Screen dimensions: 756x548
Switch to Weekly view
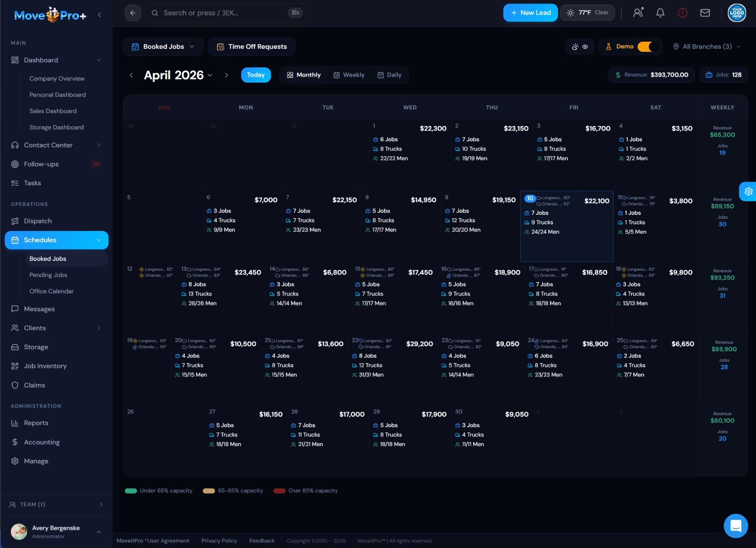click(x=349, y=75)
